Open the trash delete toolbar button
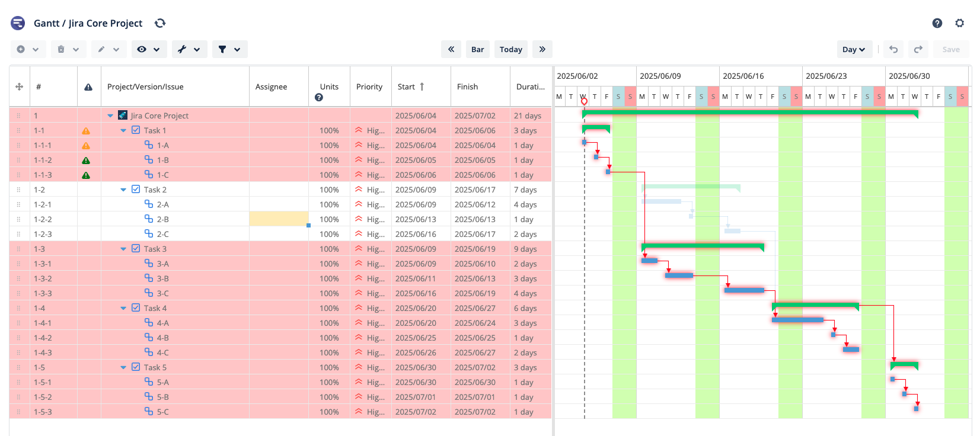The width and height of the screenshot is (980, 436). point(68,49)
